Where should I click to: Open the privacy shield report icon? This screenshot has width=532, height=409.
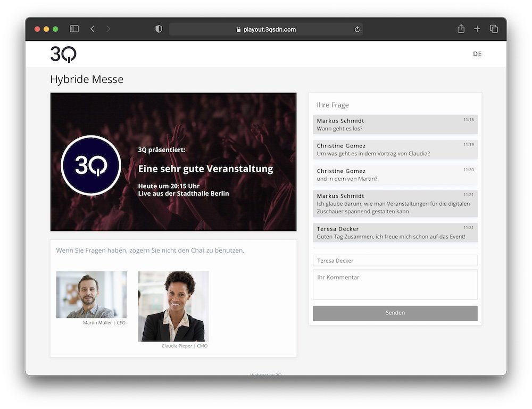coord(159,29)
